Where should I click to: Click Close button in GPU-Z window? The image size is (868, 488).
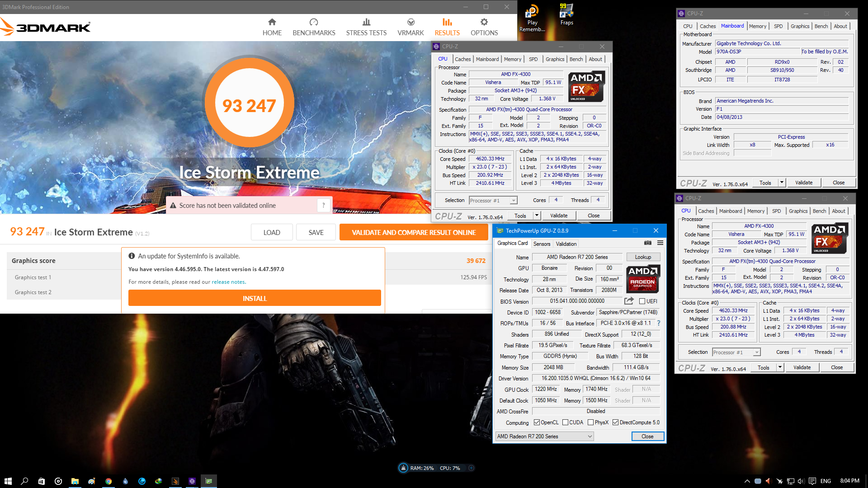click(x=647, y=436)
